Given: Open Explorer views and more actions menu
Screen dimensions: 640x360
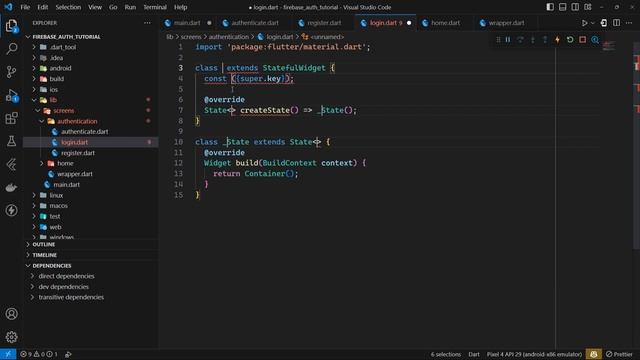Looking at the screenshot, I should [147, 23].
